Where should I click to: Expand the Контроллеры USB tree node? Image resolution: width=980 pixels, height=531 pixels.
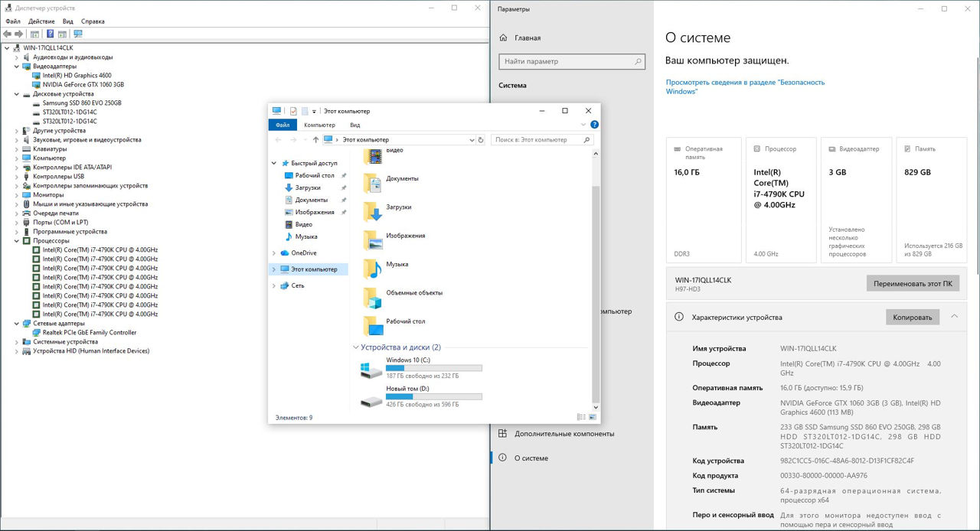[x=18, y=176]
